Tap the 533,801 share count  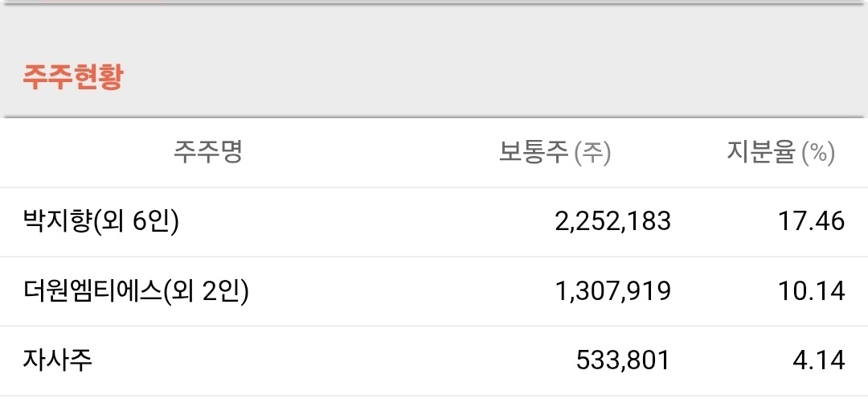coord(623,360)
